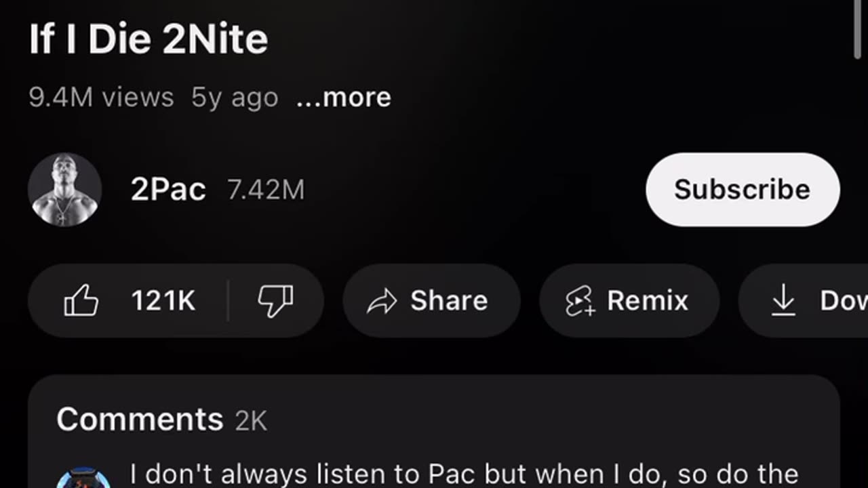868x488 pixels.
Task: Tap the top commenter's profile picture
Action: [83, 479]
